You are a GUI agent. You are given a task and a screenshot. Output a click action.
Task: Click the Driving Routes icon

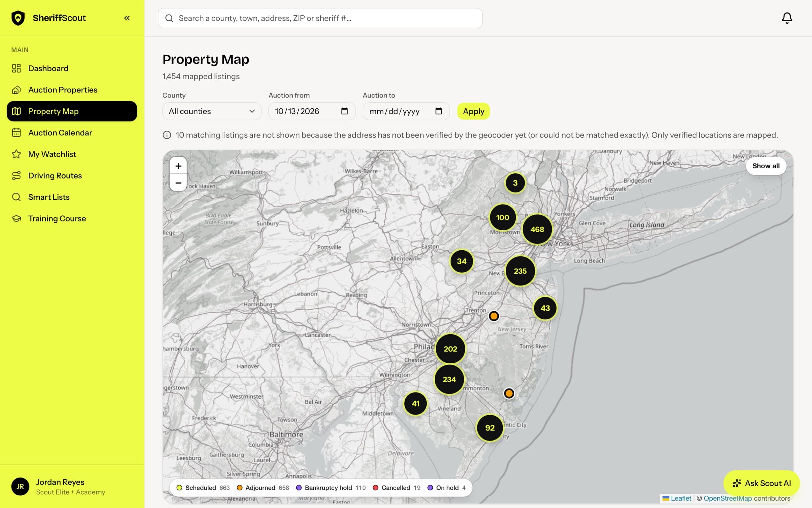click(x=16, y=175)
